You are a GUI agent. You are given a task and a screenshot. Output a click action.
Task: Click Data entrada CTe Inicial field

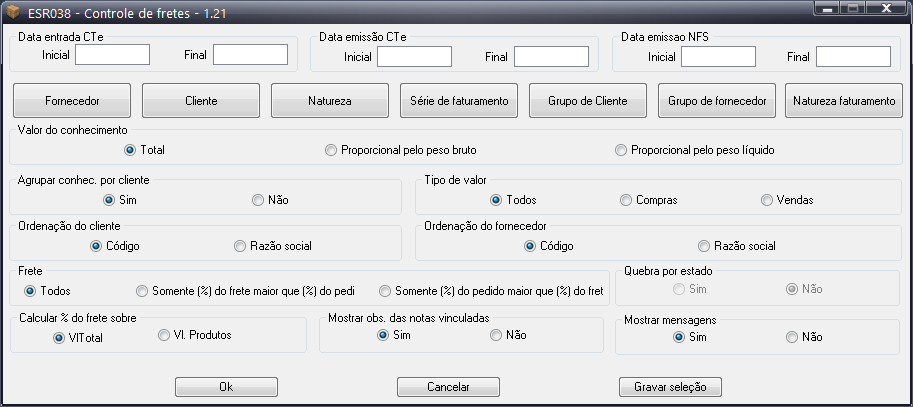(x=112, y=55)
